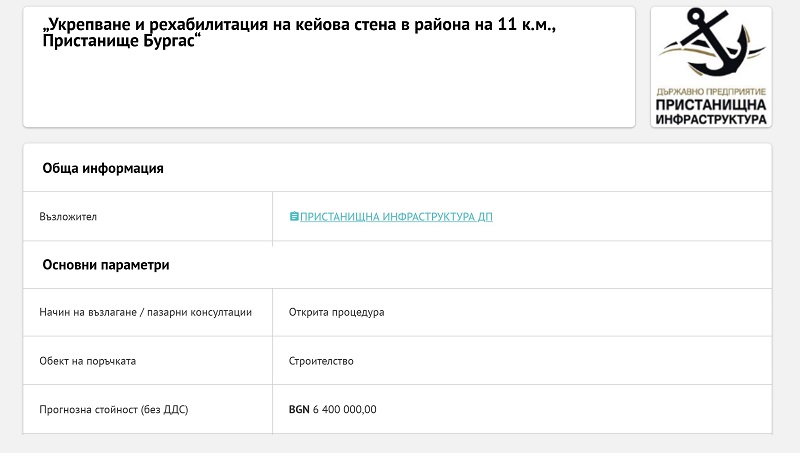Click the anchor graphic in the logo

coord(712,42)
